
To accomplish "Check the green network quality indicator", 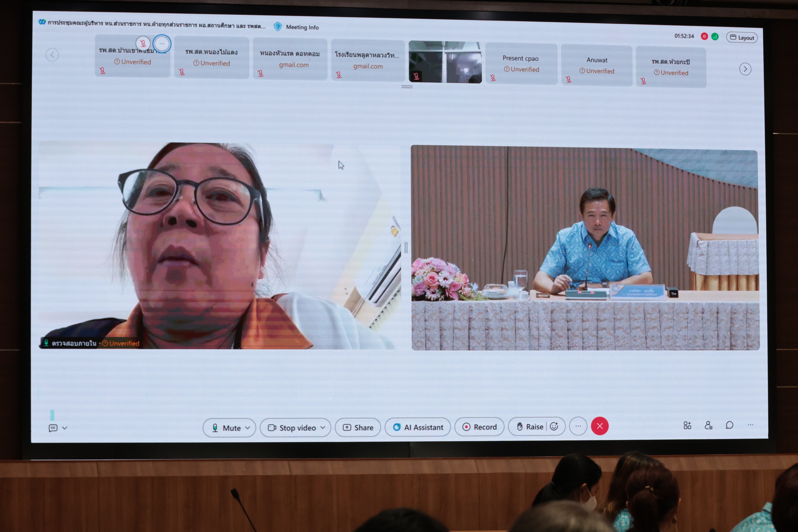I will coord(714,37).
